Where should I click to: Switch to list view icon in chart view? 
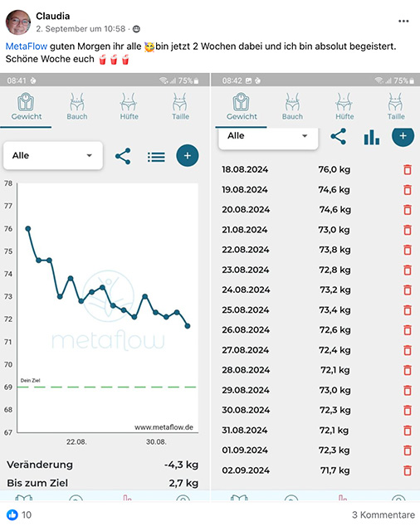click(x=156, y=157)
